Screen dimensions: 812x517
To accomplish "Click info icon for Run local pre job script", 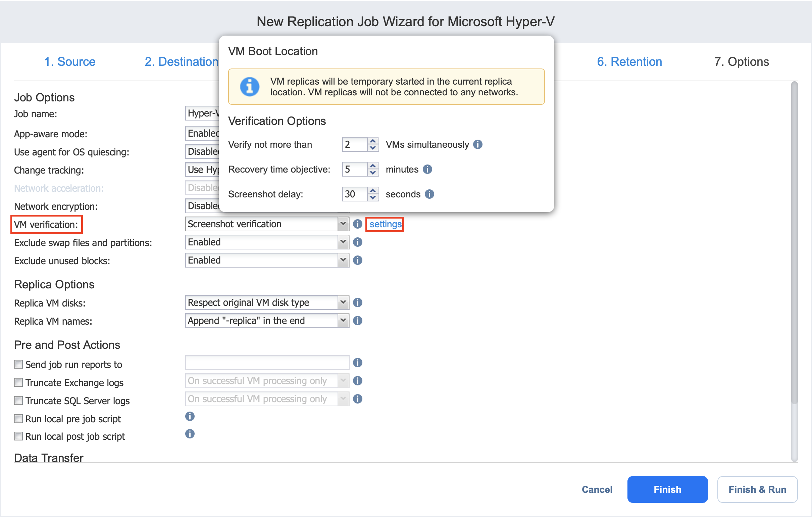I will pyautogui.click(x=190, y=416).
